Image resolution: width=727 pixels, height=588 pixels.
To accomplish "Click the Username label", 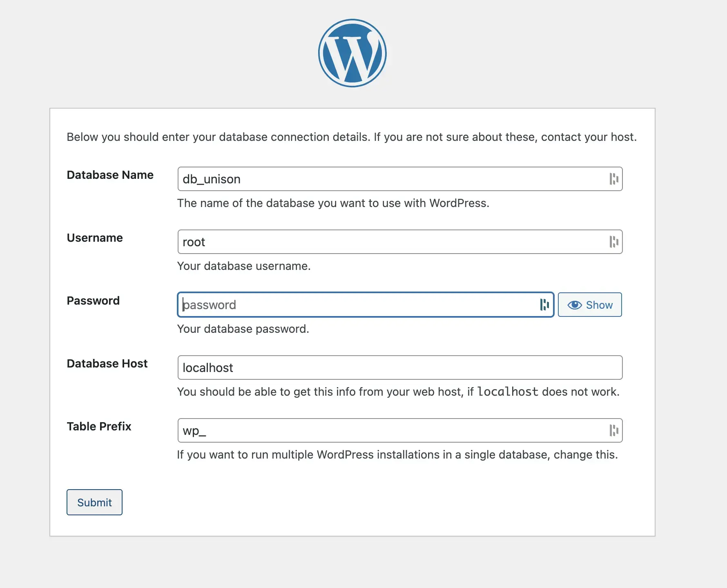I will click(x=95, y=238).
